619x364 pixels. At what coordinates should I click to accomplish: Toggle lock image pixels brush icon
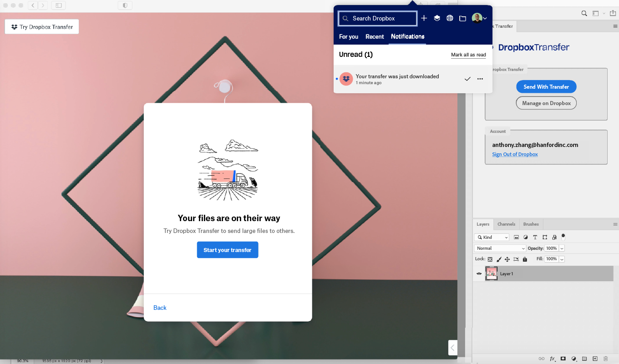pos(499,259)
